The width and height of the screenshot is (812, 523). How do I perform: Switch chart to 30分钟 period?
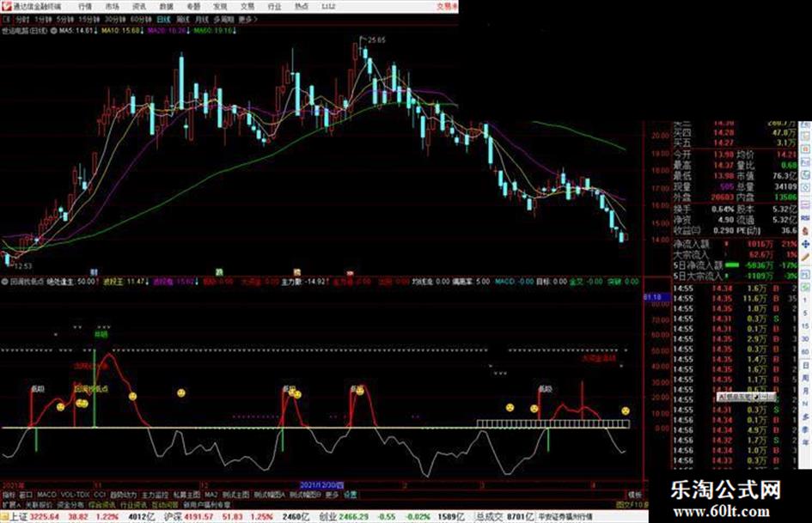pos(115,19)
